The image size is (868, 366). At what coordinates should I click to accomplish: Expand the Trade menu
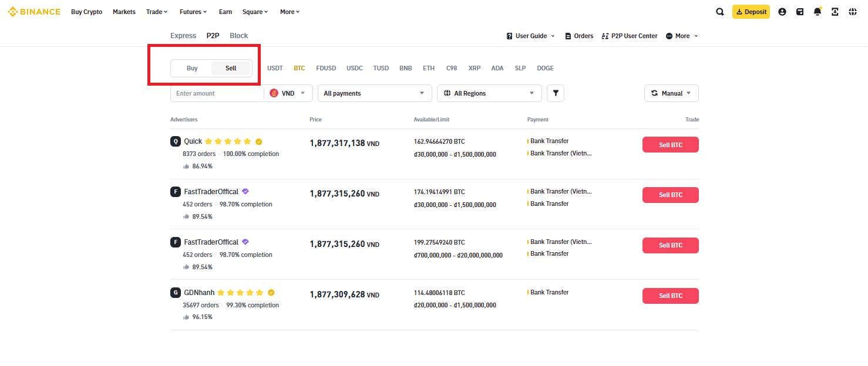click(157, 12)
